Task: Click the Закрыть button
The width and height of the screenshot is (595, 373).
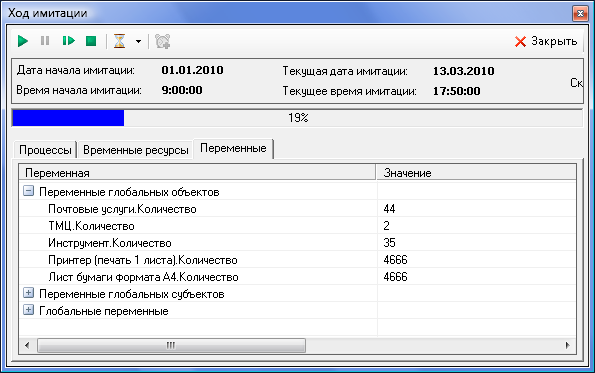Action: click(546, 41)
